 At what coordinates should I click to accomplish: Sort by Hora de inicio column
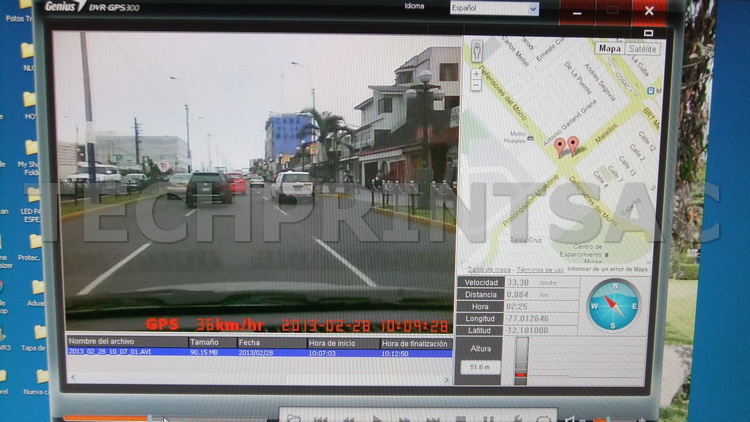coord(343,343)
